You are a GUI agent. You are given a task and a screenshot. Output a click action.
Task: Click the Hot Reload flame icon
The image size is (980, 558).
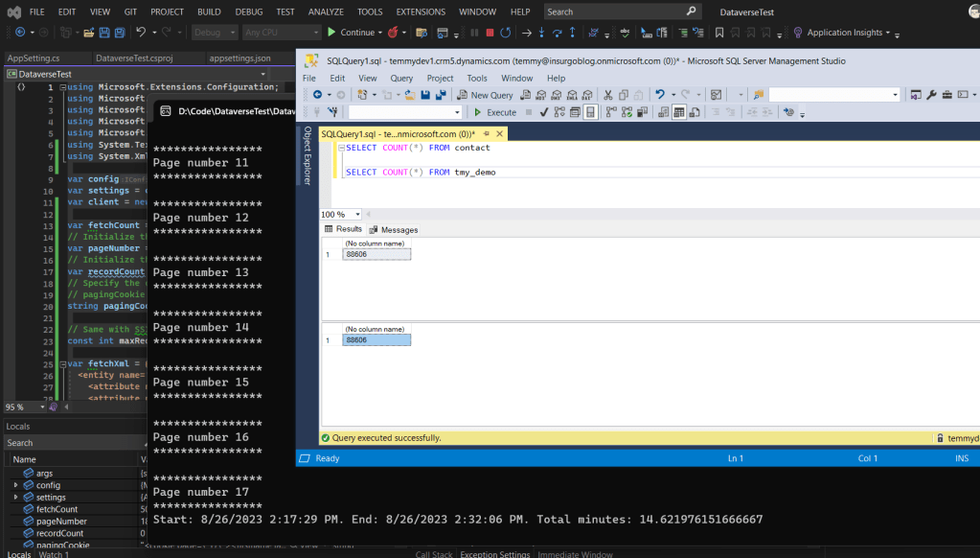393,33
